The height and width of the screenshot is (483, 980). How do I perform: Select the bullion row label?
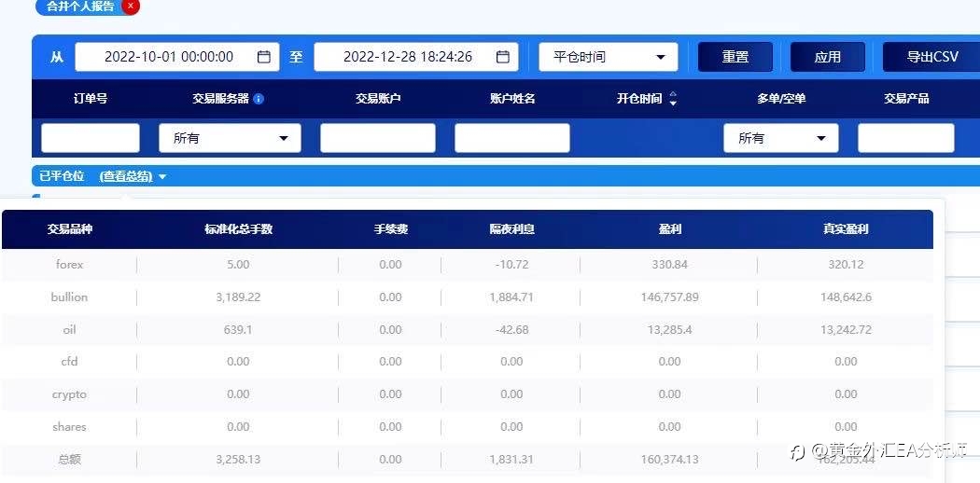[x=69, y=297]
